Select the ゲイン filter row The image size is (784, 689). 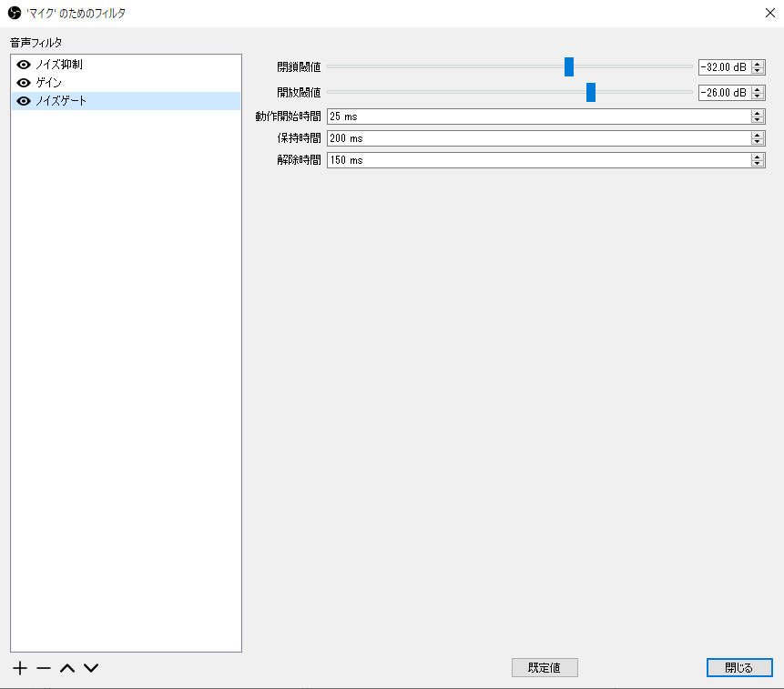[x=126, y=83]
